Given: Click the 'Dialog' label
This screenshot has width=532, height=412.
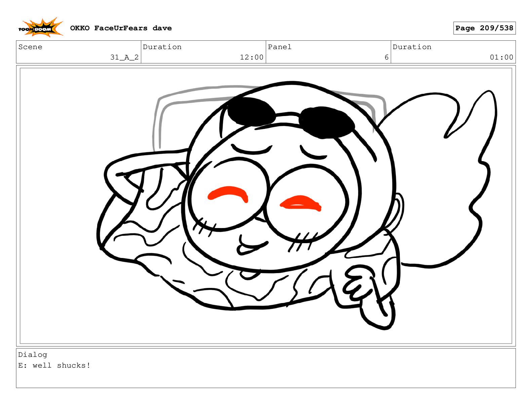Looking at the screenshot, I should [33, 355].
